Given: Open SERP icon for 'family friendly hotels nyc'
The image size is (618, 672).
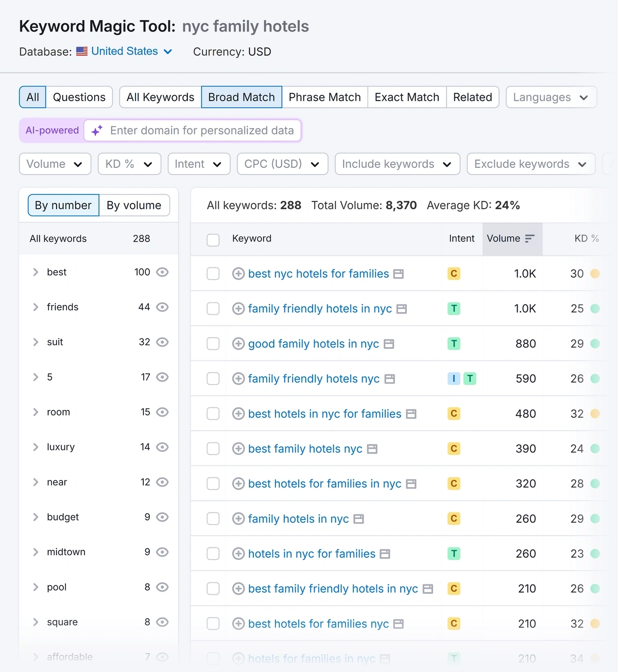Looking at the screenshot, I should (390, 379).
